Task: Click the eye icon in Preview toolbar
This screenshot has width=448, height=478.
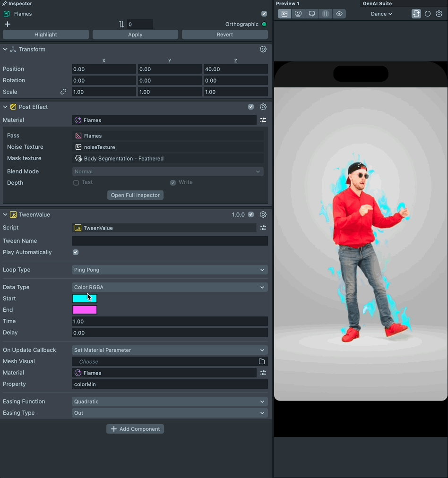Action: click(339, 14)
